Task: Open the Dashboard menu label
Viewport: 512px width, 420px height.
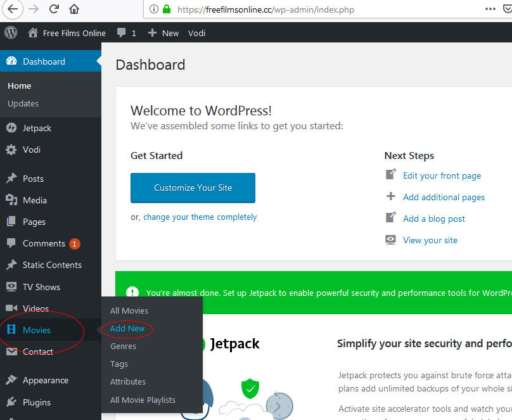Action: (x=44, y=61)
